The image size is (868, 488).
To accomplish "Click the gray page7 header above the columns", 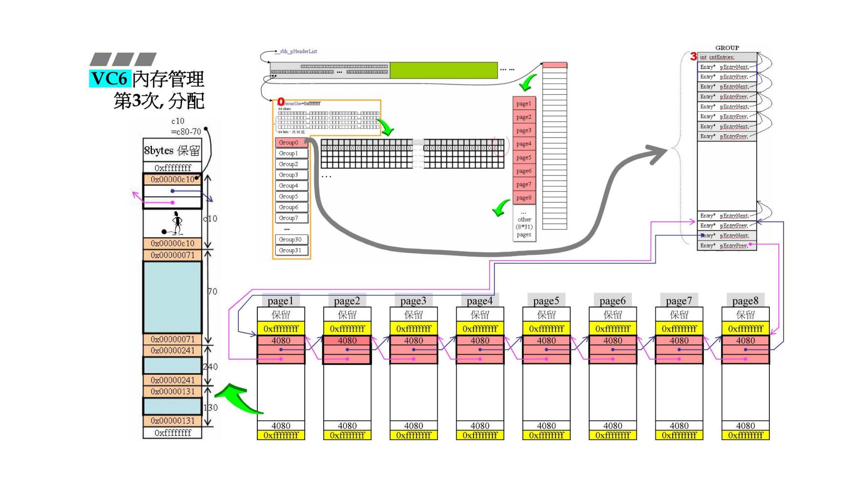I will (x=679, y=300).
